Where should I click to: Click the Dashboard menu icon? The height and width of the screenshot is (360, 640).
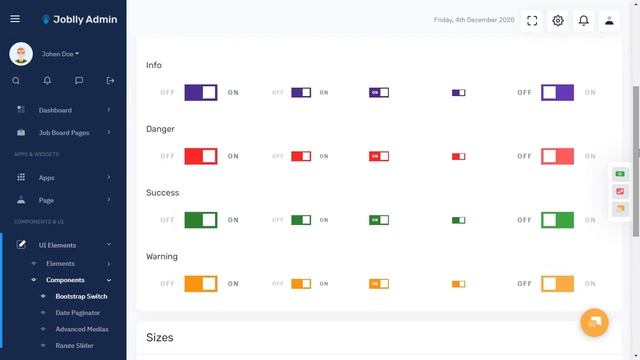21,110
